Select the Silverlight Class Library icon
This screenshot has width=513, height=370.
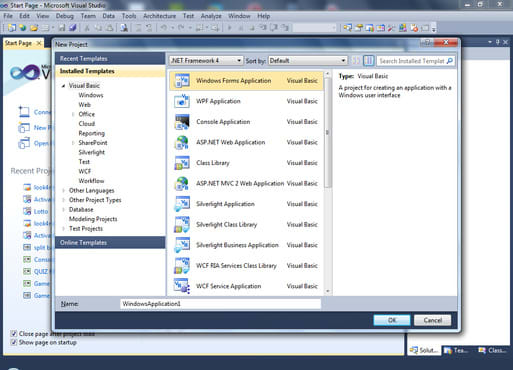point(182,225)
